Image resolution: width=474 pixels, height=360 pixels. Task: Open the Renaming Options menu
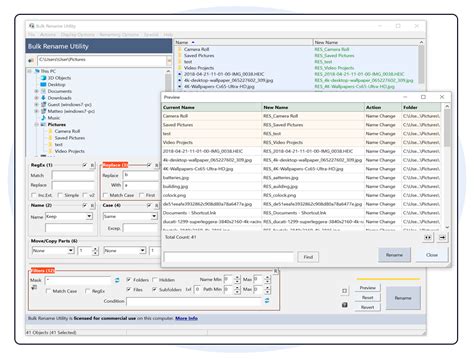click(x=119, y=35)
